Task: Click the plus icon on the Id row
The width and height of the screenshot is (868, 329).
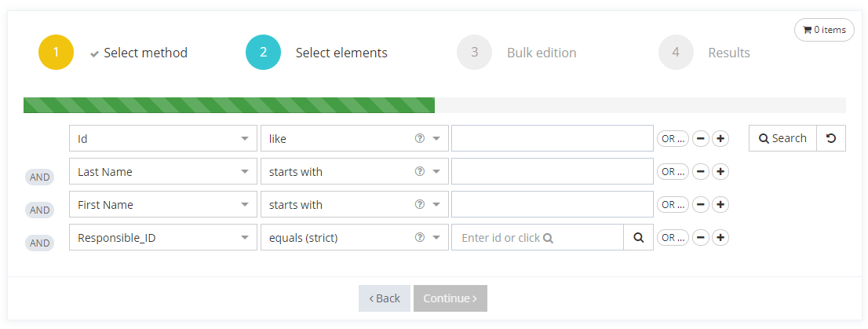Action: [x=720, y=138]
